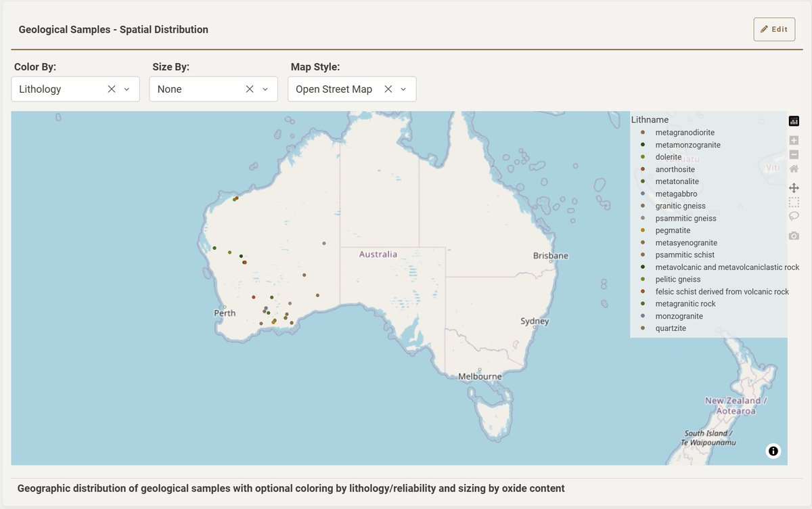Clear the Size By None selection
812x509 pixels.
coord(250,89)
